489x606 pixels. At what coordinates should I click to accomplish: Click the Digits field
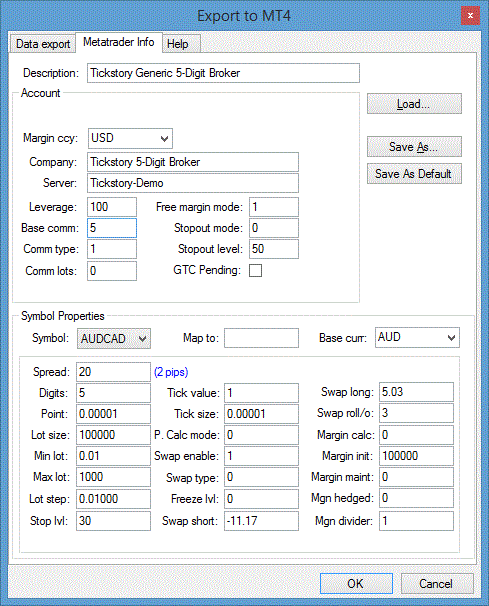pos(113,393)
